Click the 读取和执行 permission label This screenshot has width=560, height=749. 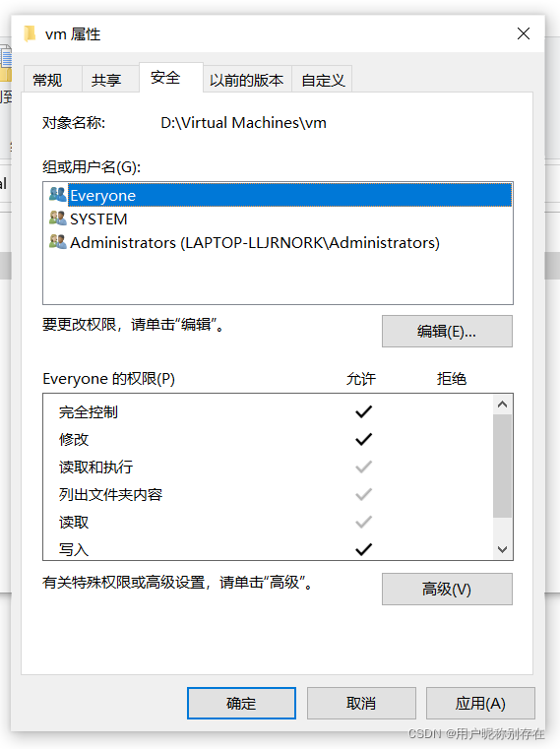pyautogui.click(x=96, y=468)
